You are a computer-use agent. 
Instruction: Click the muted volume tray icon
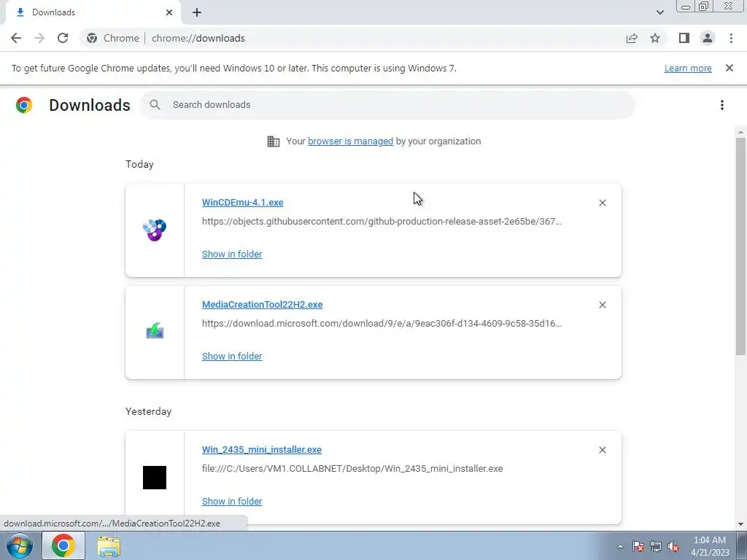(673, 546)
